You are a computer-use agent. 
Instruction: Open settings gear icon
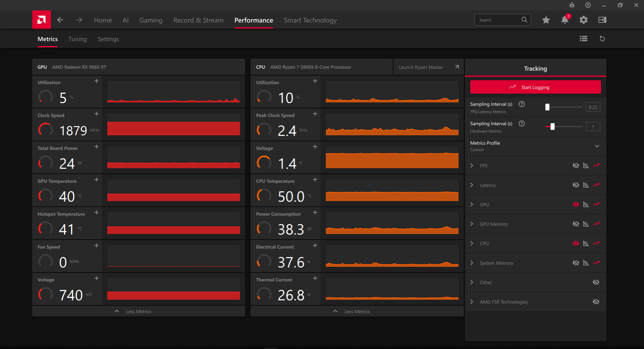(x=584, y=20)
